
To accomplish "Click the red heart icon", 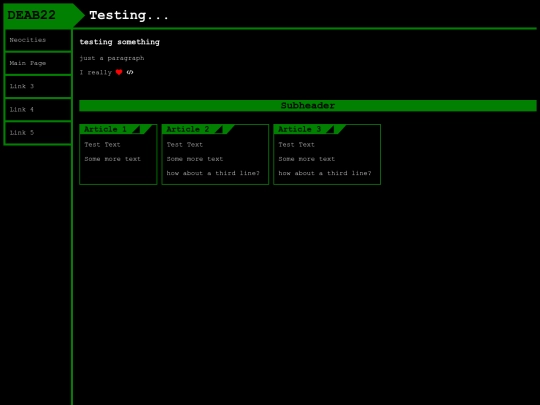I will (119, 72).
